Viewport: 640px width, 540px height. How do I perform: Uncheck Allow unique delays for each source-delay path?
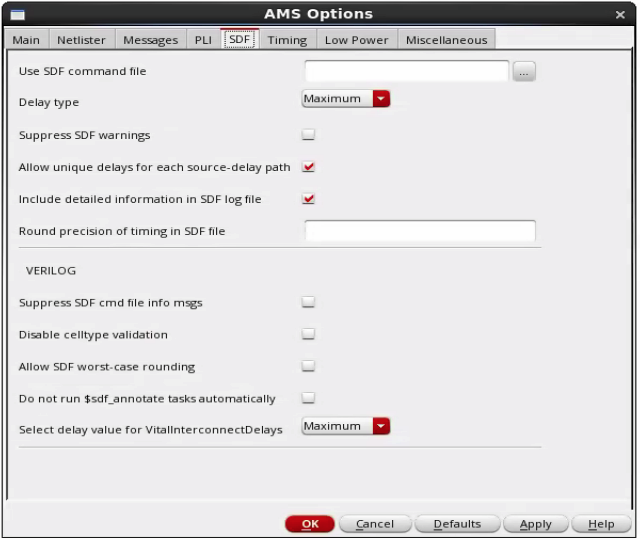pos(309,167)
